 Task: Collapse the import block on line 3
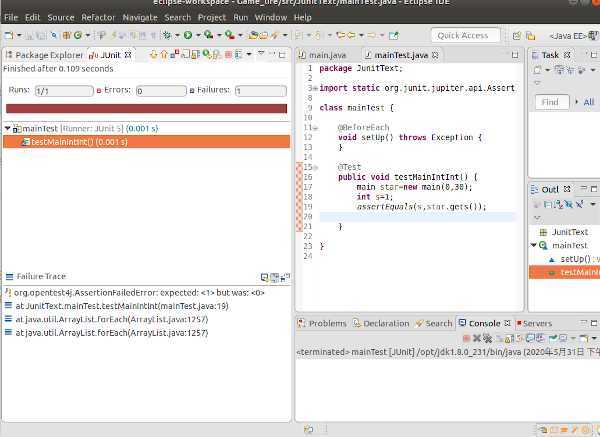pos(313,87)
